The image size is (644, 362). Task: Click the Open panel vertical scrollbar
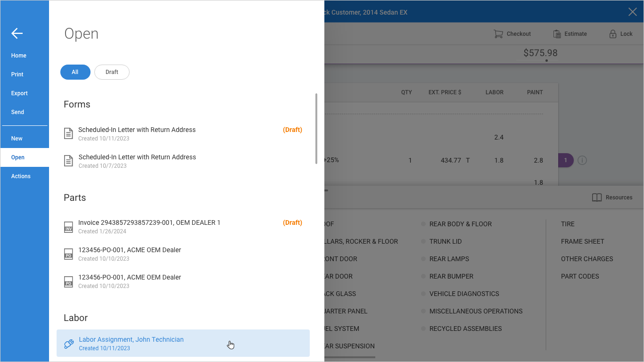tap(316, 129)
